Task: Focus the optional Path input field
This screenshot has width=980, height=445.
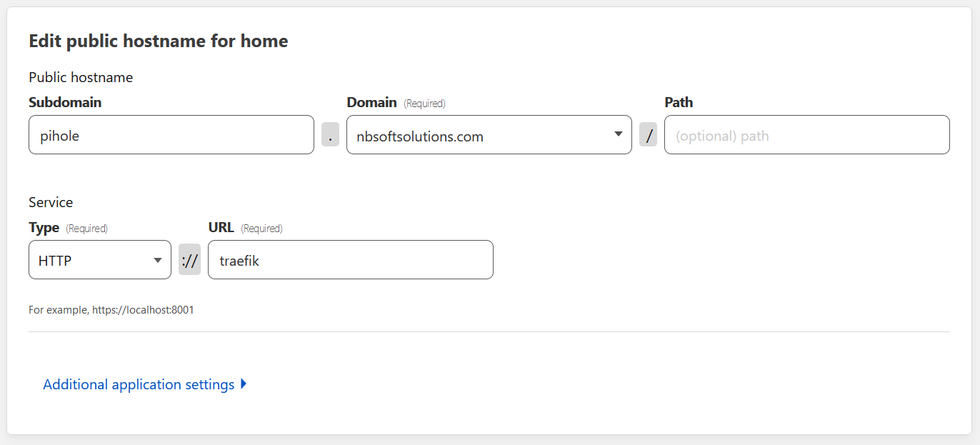Action: [x=806, y=135]
